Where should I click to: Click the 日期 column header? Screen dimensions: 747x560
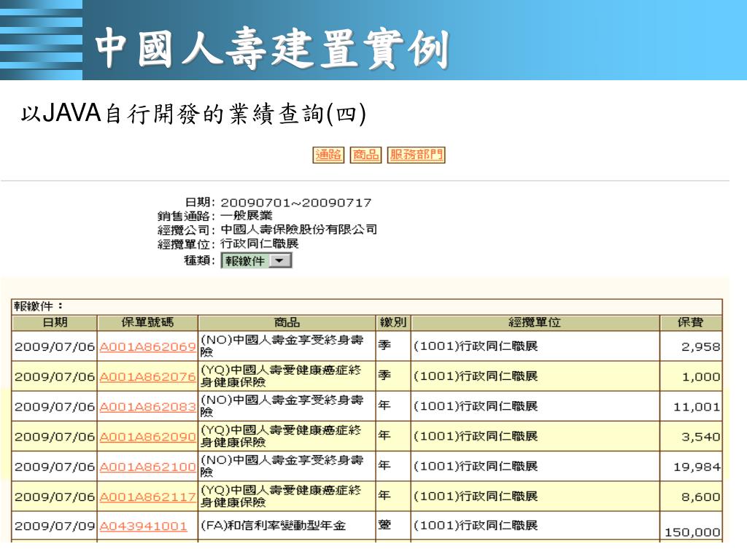click(x=55, y=323)
